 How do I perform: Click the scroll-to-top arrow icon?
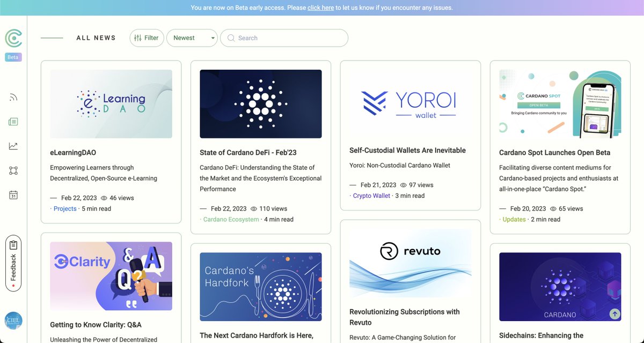coord(615,314)
